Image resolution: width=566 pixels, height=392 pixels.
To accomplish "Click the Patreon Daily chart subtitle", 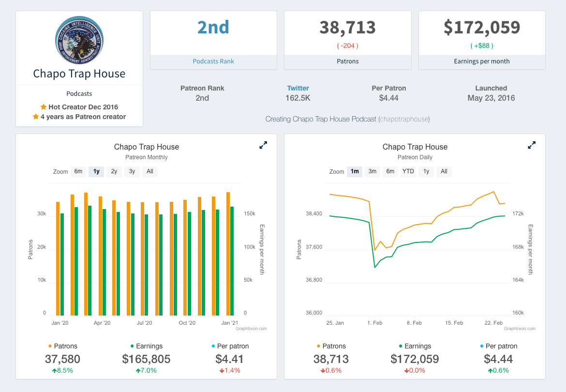I will coord(415,157).
